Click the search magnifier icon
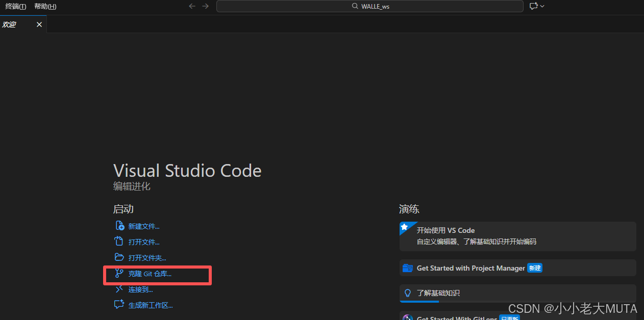 pyautogui.click(x=355, y=6)
